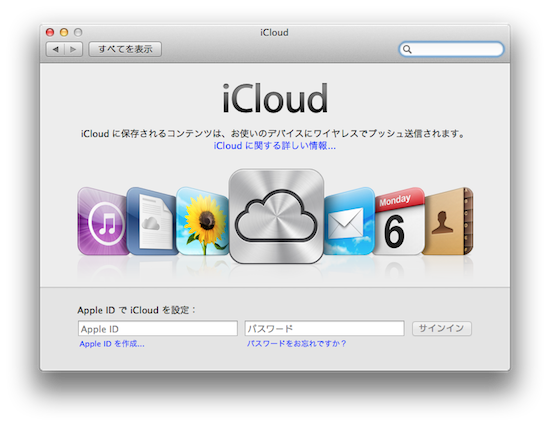The width and height of the screenshot is (550, 426).
Task: Click the Documents in the Cloud icon
Action: point(152,221)
